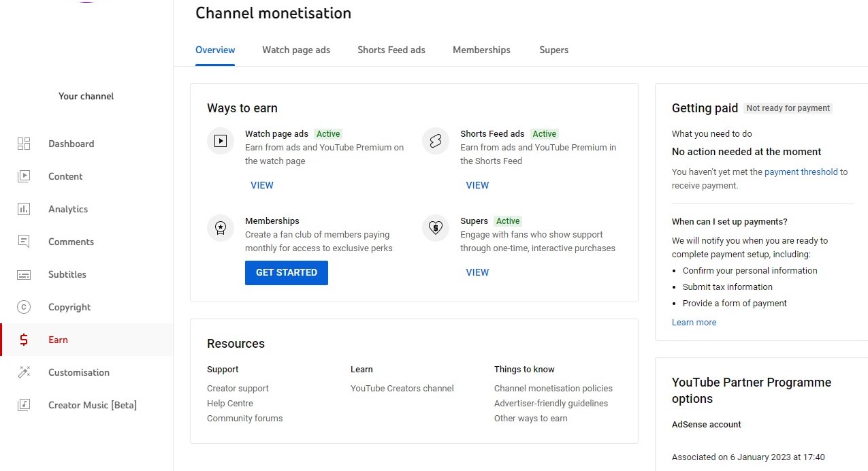Viewport: 868px width, 471px height.
Task: Open Creator Music [Beta] music note icon
Action: click(x=24, y=405)
